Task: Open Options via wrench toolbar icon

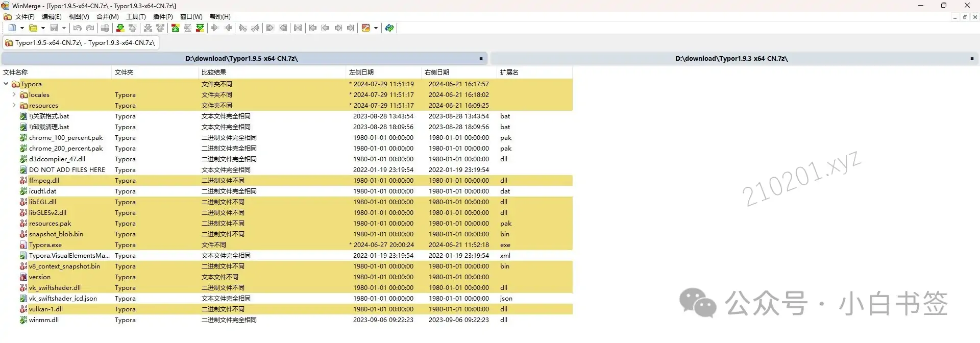Action: (x=365, y=28)
